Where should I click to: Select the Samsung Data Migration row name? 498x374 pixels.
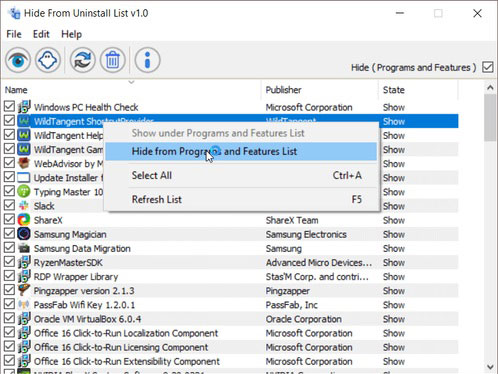82,248
